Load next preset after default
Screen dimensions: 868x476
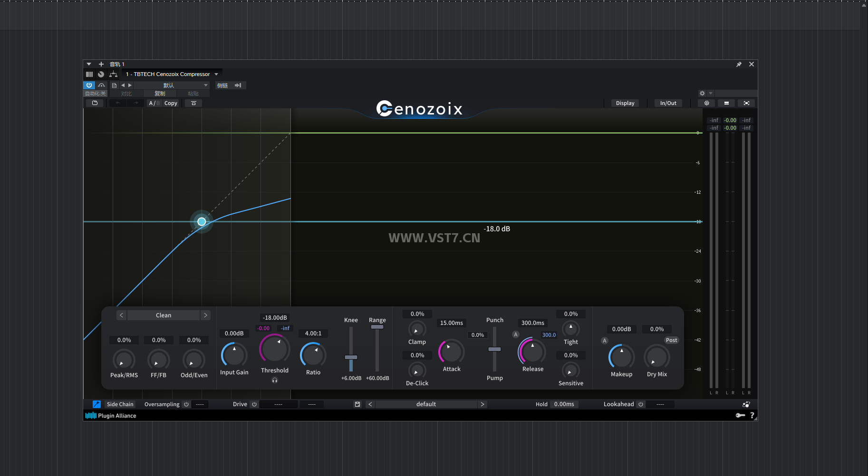pyautogui.click(x=482, y=404)
